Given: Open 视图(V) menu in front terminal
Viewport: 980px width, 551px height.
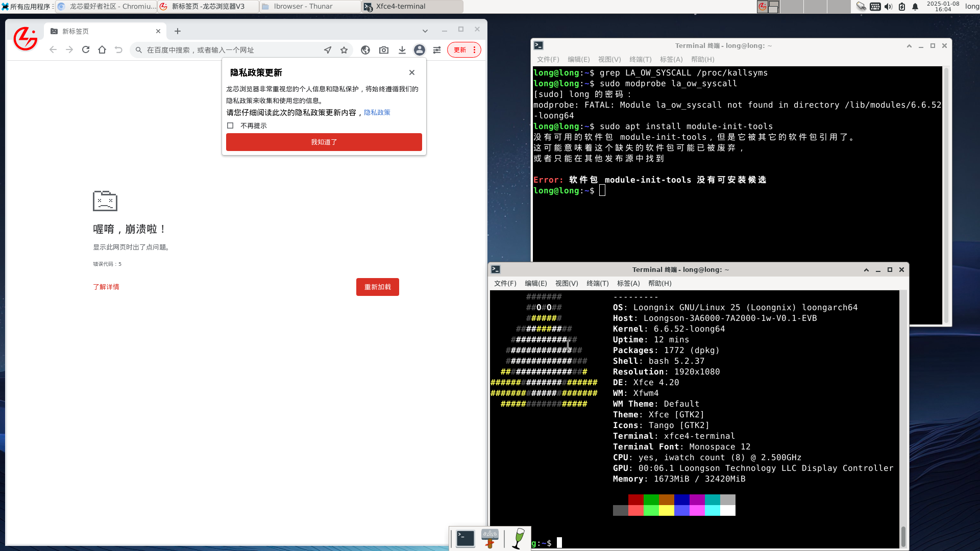Looking at the screenshot, I should (x=567, y=283).
